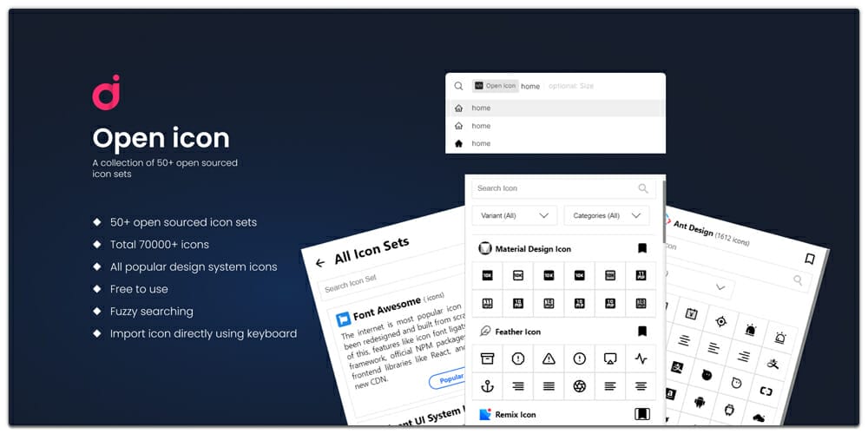Toggle the Ant Design panel bookmark
The width and height of the screenshot is (868, 434).
[809, 259]
